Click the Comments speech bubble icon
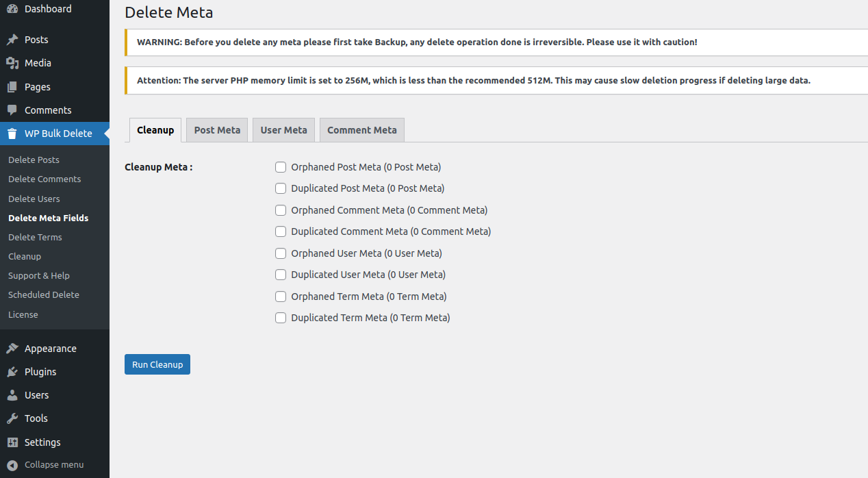The image size is (868, 478). tap(12, 110)
